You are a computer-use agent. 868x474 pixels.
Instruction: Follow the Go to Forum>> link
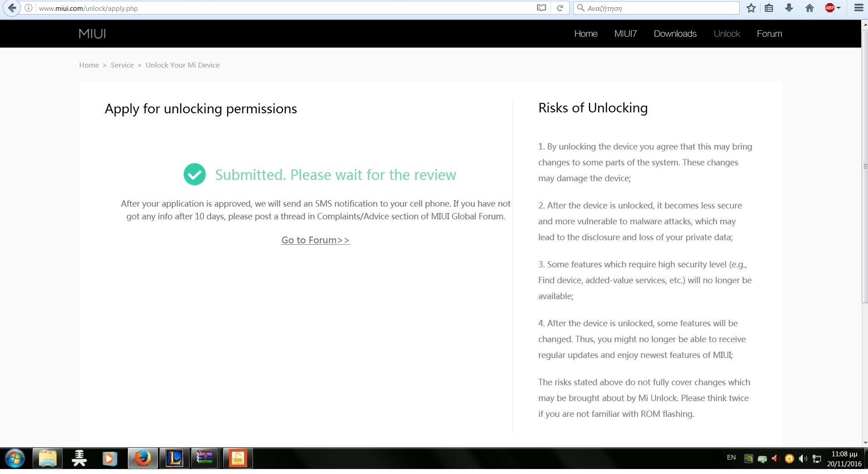click(x=316, y=240)
